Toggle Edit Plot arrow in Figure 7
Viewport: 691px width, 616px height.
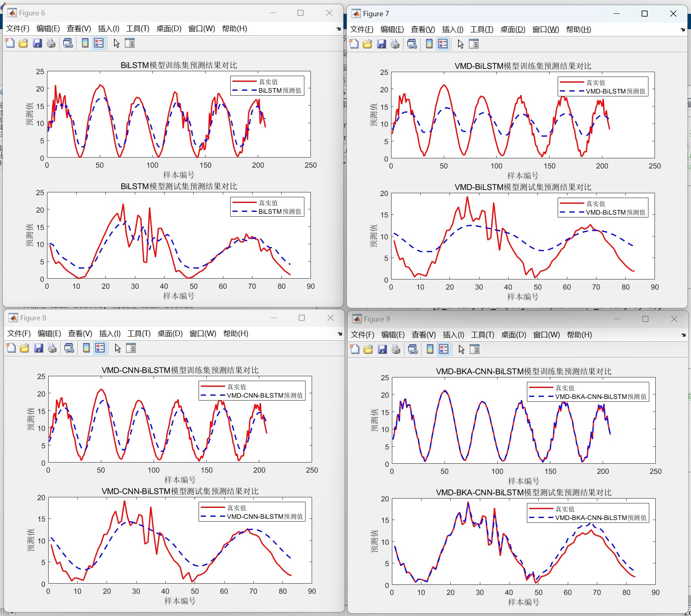(461, 44)
